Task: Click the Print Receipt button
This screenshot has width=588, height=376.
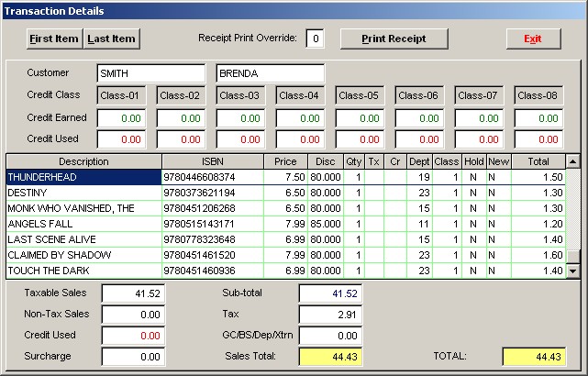Action: click(x=394, y=39)
